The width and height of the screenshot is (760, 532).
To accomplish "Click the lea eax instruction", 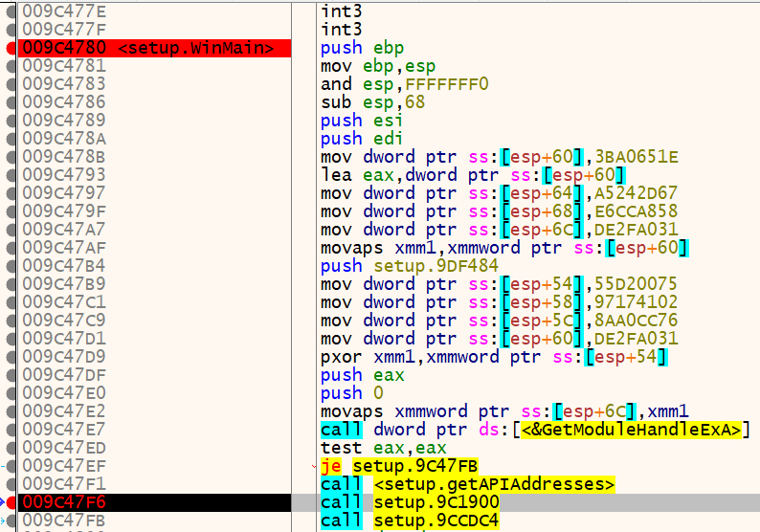I will [473, 175].
